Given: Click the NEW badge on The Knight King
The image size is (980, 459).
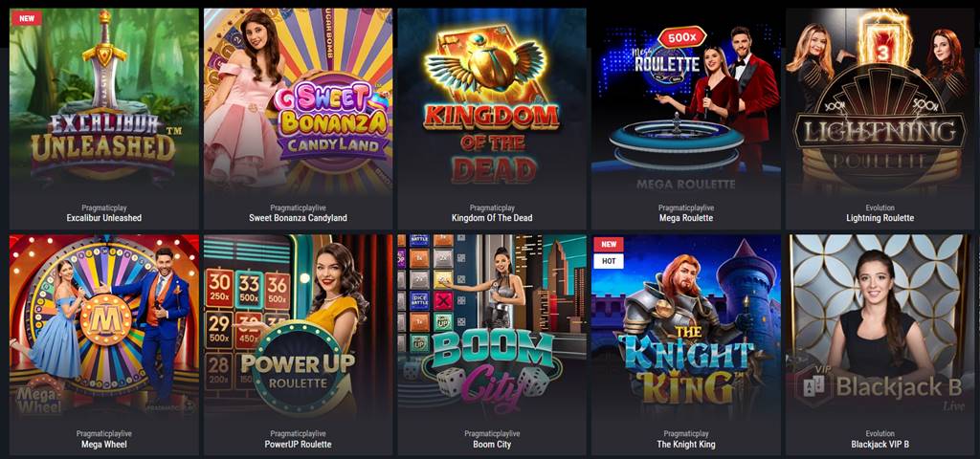Looking at the screenshot, I should pyautogui.click(x=608, y=245).
